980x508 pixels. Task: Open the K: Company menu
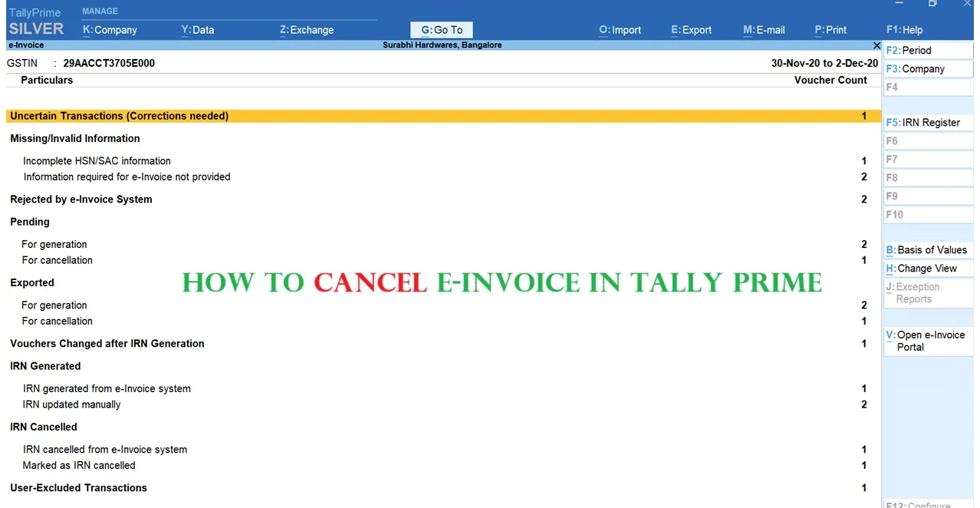(110, 30)
